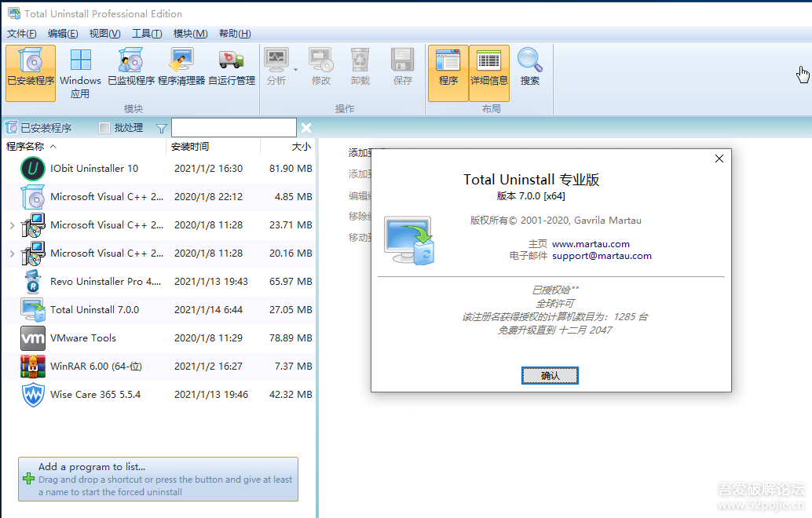Click Add a program to list button

coord(158,480)
